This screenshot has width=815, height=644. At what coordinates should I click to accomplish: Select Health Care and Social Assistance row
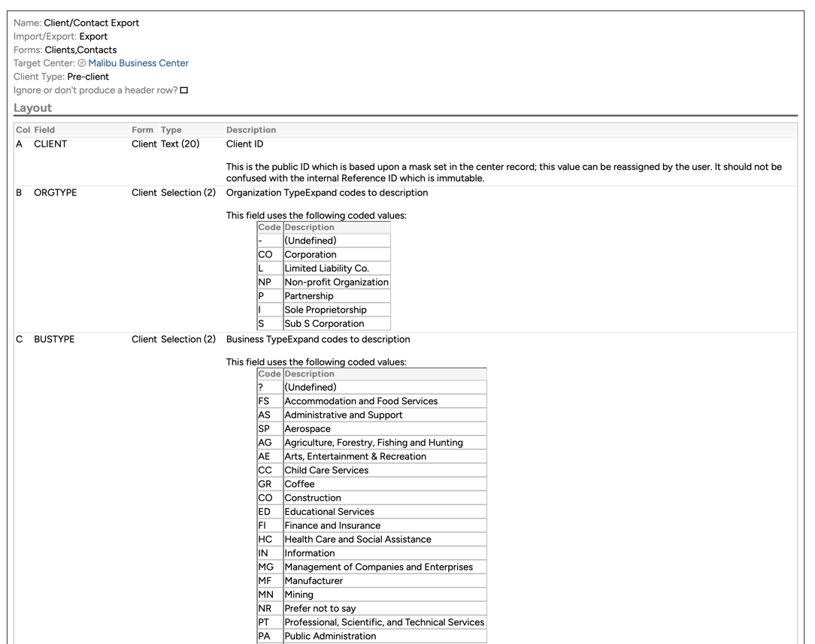[x=357, y=540]
